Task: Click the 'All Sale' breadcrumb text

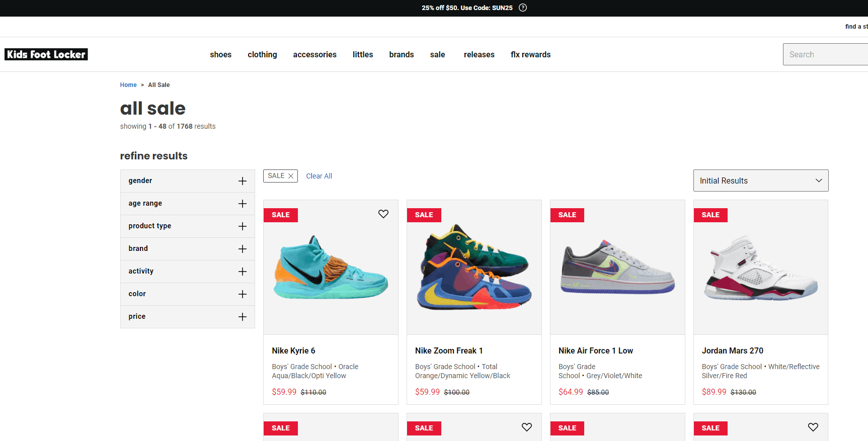Action: (x=159, y=85)
